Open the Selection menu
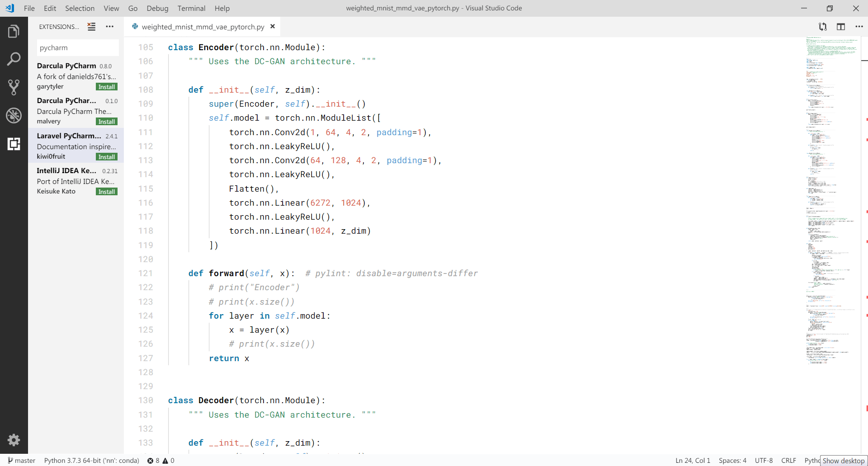 pos(80,8)
